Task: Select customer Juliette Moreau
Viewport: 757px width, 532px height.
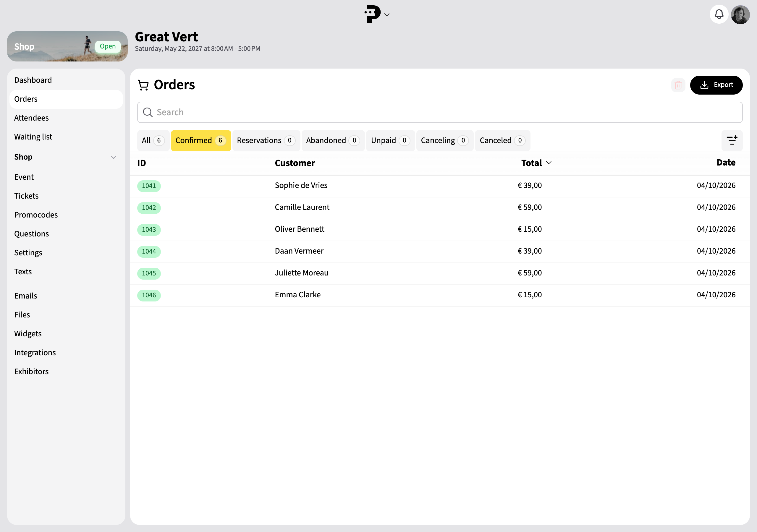Action: (x=302, y=273)
